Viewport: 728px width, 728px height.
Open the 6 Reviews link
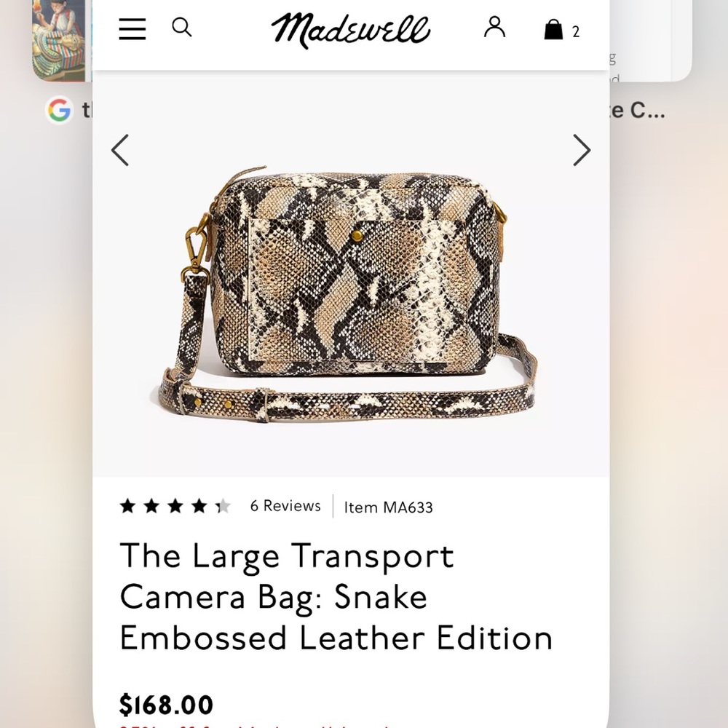[285, 505]
